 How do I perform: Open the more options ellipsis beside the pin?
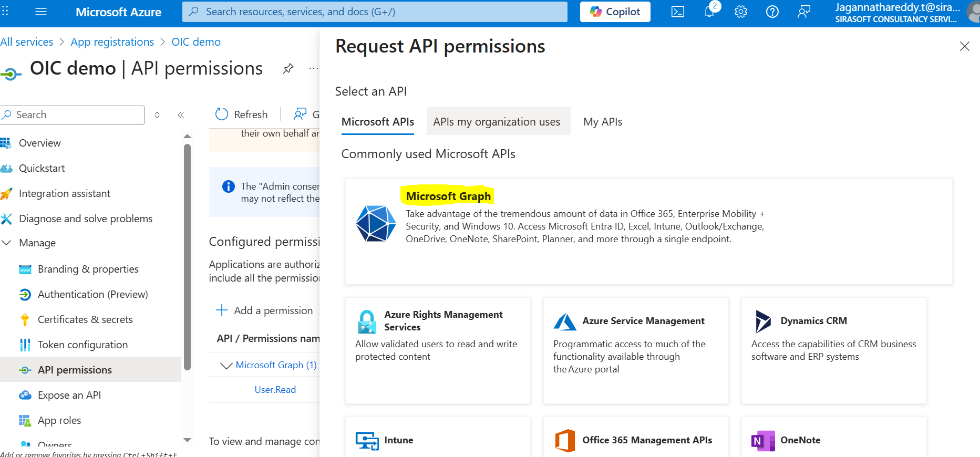pyautogui.click(x=313, y=68)
